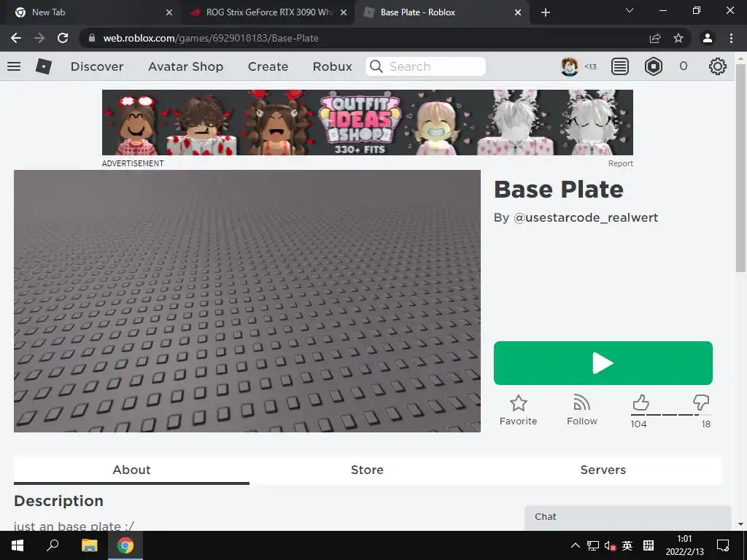Like the game with thumbs up

click(x=640, y=402)
